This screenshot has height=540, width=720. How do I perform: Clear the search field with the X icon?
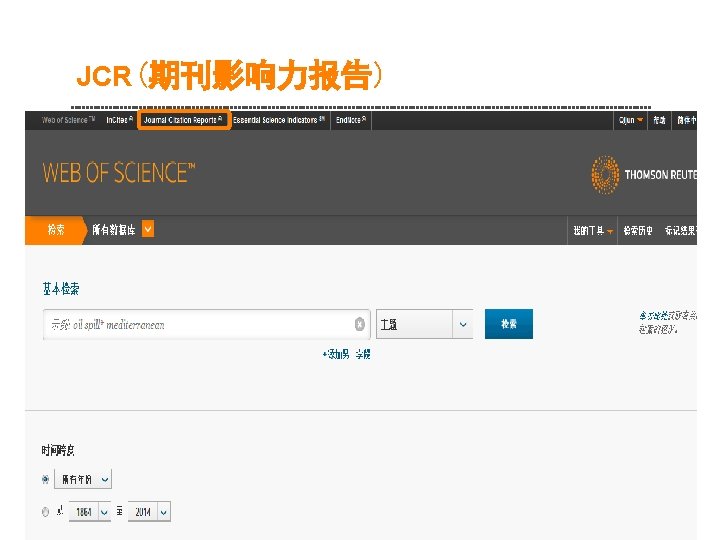[x=360, y=324]
